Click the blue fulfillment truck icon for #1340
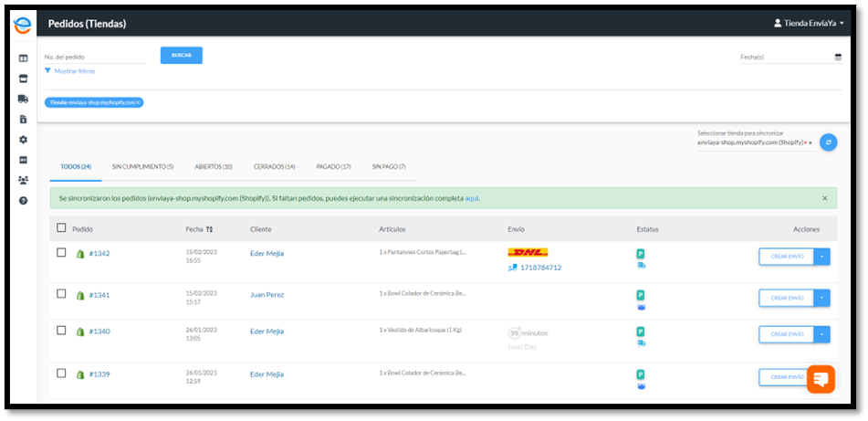 coord(641,343)
